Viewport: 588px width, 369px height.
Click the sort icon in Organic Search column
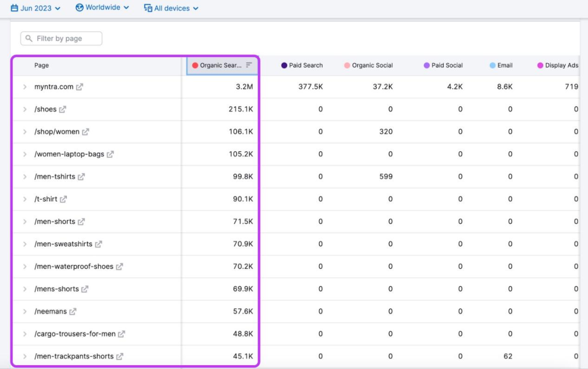coord(249,65)
